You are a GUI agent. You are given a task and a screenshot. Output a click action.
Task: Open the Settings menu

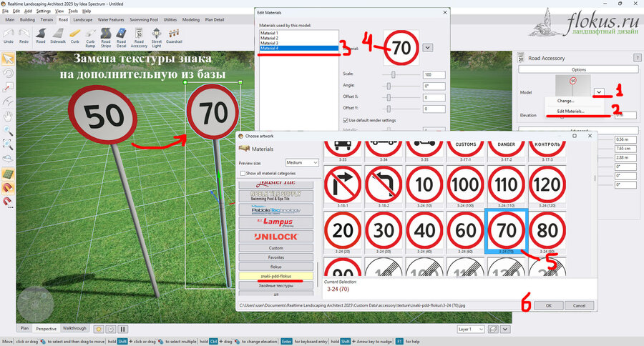pyautogui.click(x=43, y=11)
